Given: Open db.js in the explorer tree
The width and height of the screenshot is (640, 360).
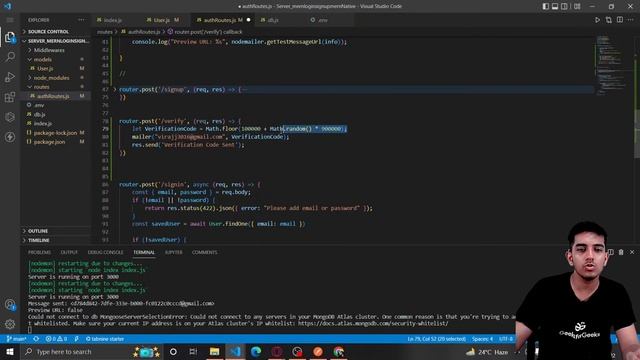Looking at the screenshot, I should tap(39, 114).
